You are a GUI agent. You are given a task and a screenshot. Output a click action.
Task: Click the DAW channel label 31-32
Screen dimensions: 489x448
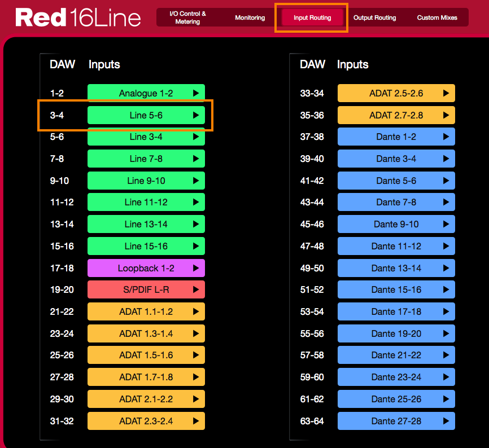62,421
